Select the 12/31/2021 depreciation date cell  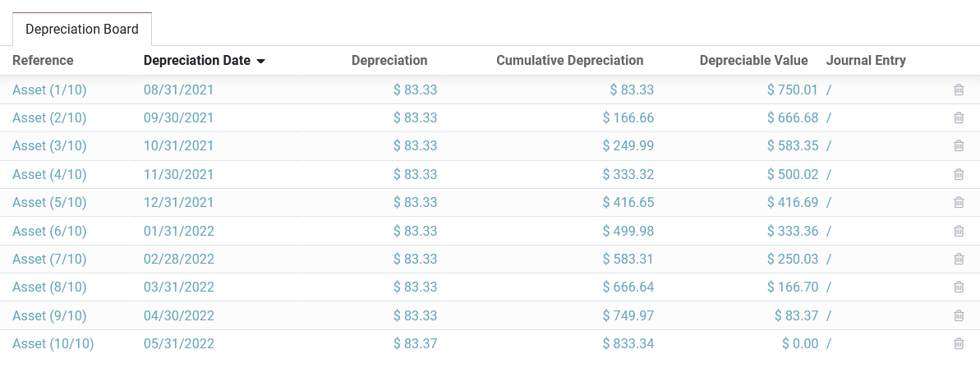click(179, 202)
